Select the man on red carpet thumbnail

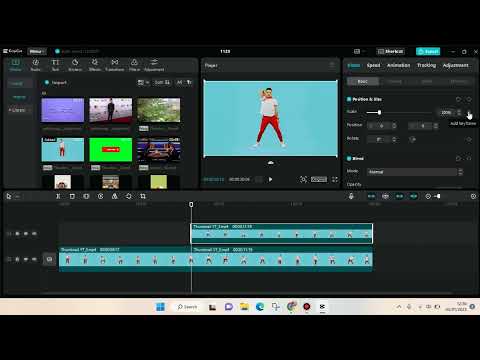pyautogui.click(x=111, y=110)
